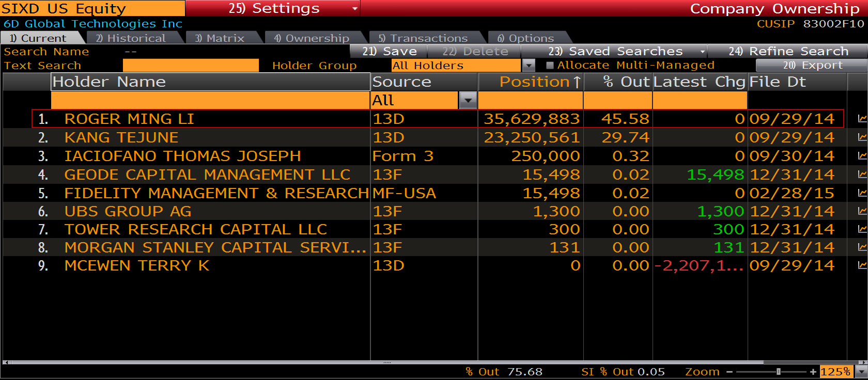
Task: Select the All Holders combo box
Action: [x=456, y=65]
